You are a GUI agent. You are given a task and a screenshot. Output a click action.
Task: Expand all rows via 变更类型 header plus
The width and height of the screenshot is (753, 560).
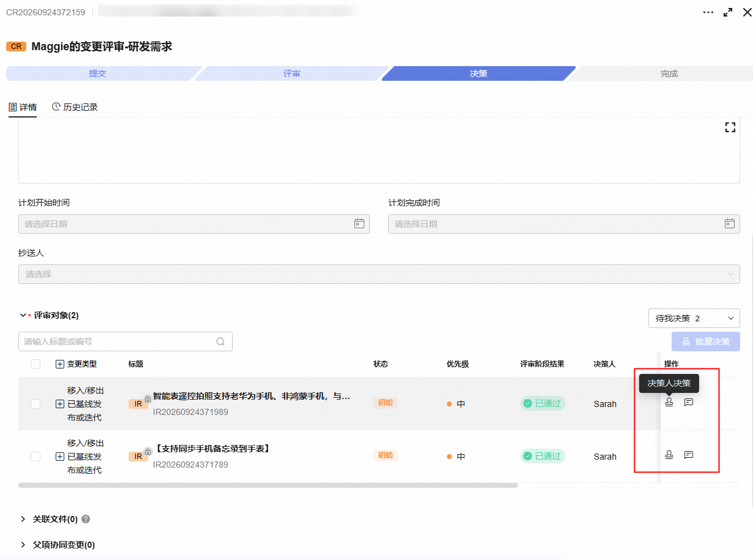tap(60, 364)
